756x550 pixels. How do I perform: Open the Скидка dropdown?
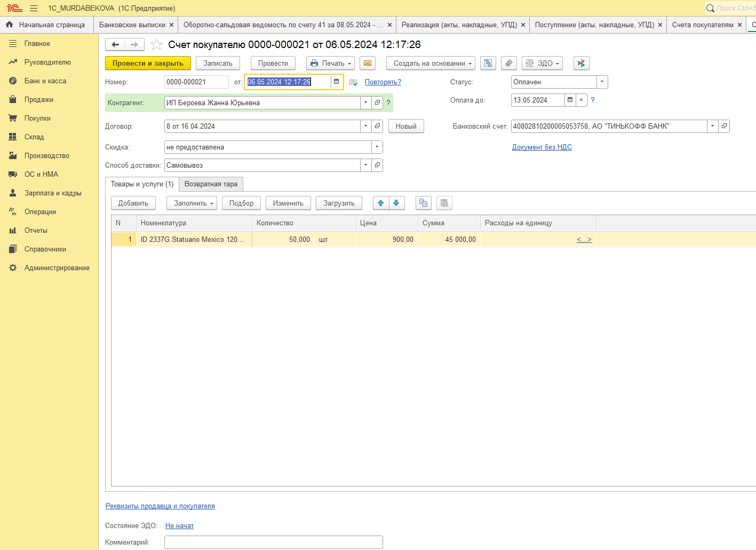(377, 147)
